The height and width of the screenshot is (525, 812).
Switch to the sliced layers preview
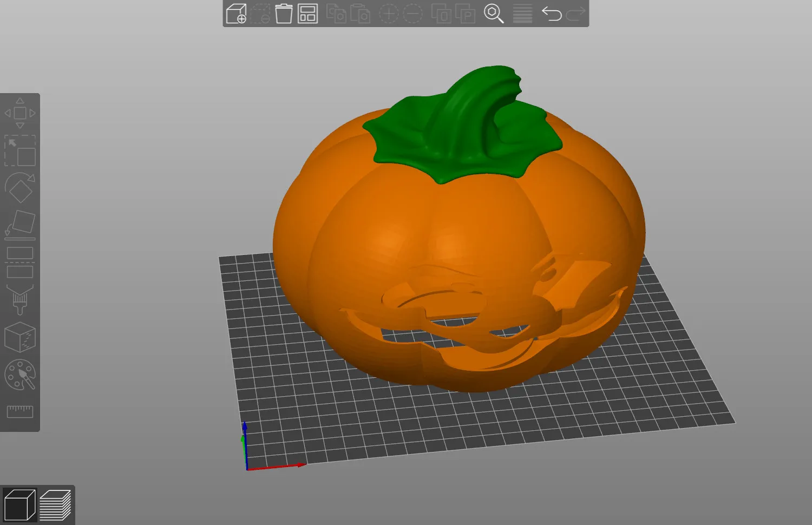[55, 505]
